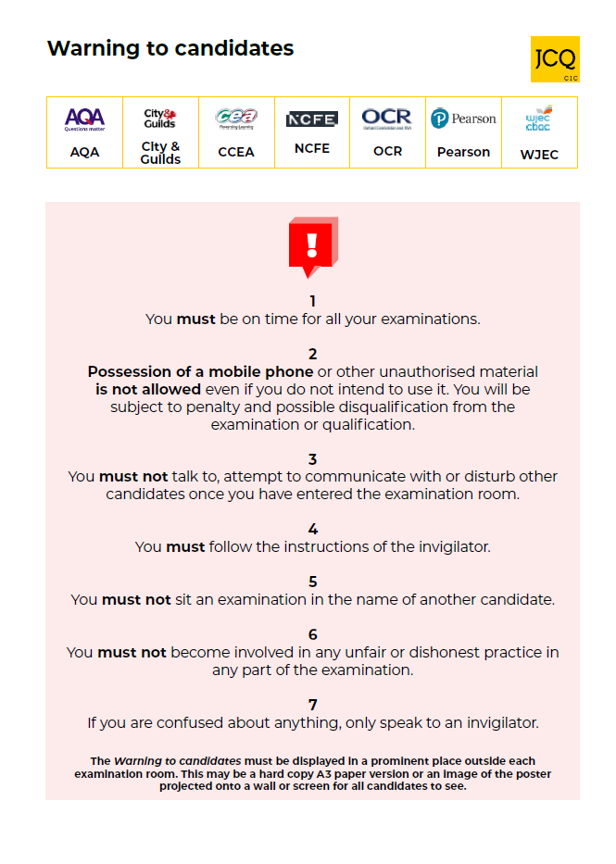Click the OCR logo image
Viewport: 616px width, 864px height.
(x=387, y=119)
